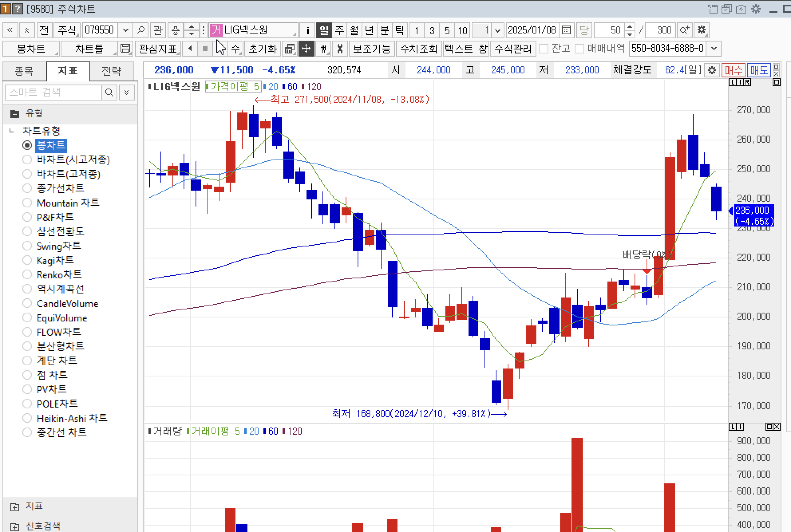Click the stock search magnifier icon
Screen dimensions: 791x532
pyautogui.click(x=140, y=30)
